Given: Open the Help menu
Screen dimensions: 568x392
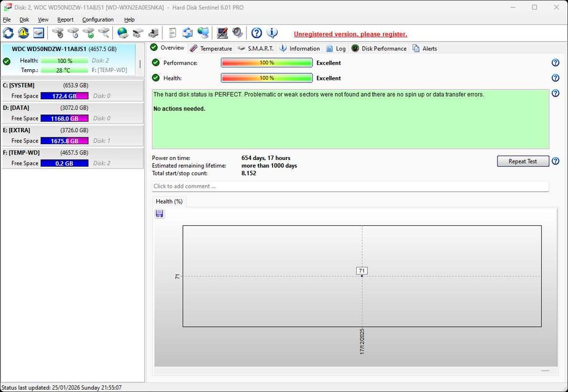Looking at the screenshot, I should (130, 19).
